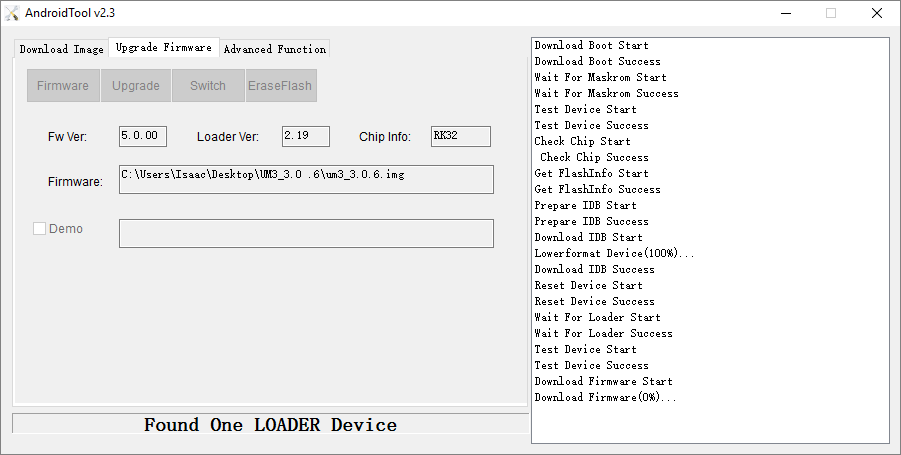Viewport: 901px width, 455px height.
Task: Select the Upgrade Firmware tab
Action: coord(164,48)
